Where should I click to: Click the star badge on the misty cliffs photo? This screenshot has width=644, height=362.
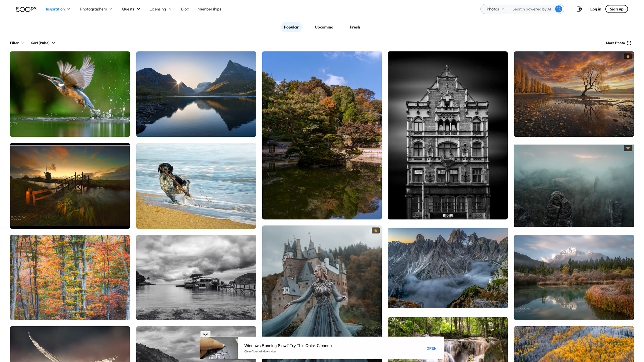click(x=628, y=148)
